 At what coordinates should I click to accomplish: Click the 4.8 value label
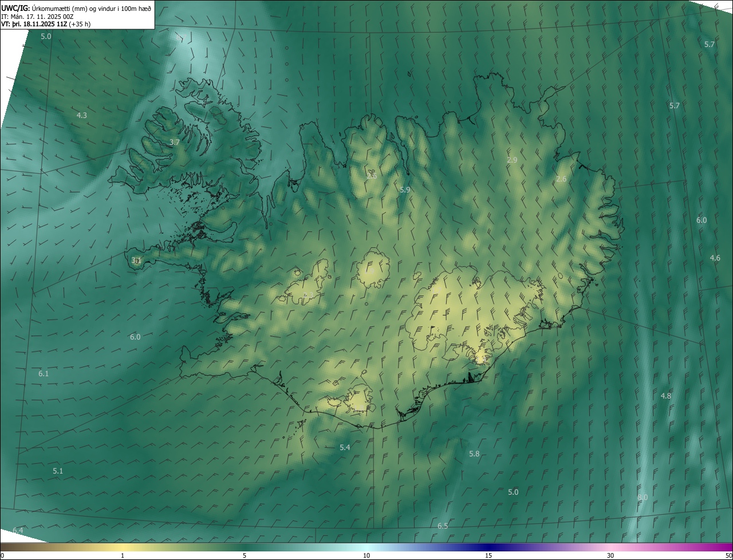click(666, 396)
